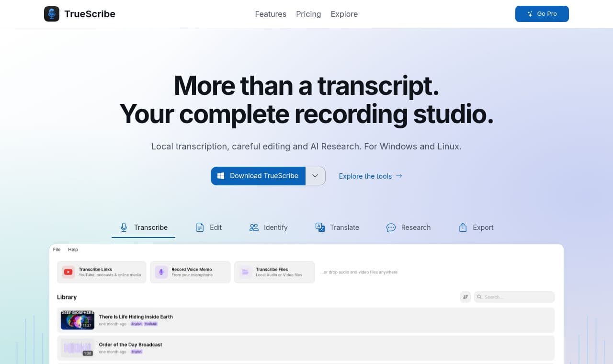Open the Help menu in the app preview
The height and width of the screenshot is (364, 613).
click(73, 250)
